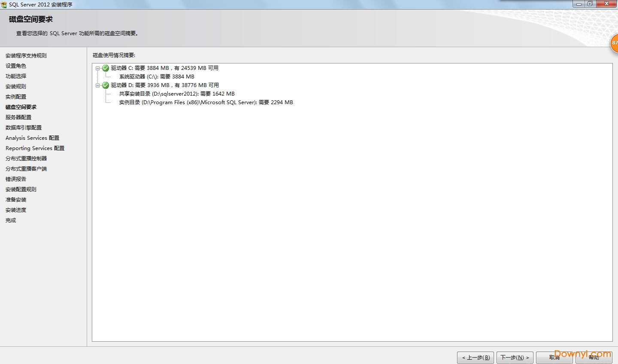Select the 共享安装目录 D:\sqlserver2012 entry
The height and width of the screenshot is (364, 618).
177,93
